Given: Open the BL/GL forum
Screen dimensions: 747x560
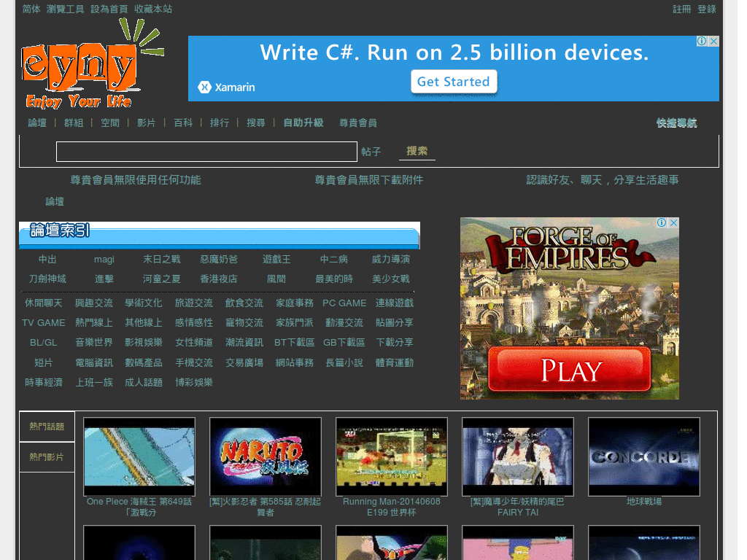Looking at the screenshot, I should coord(43,343).
